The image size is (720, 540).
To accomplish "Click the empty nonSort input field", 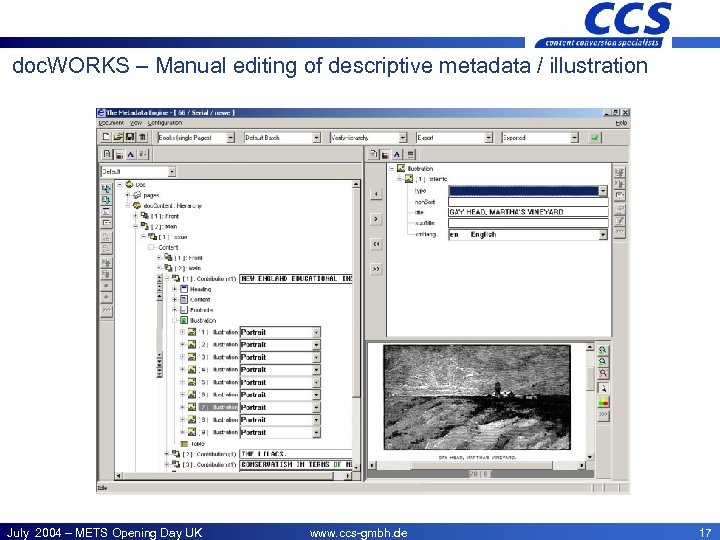I will [528, 202].
